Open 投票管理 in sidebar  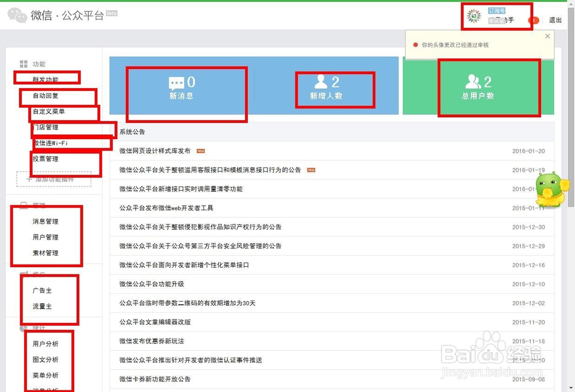[45, 159]
